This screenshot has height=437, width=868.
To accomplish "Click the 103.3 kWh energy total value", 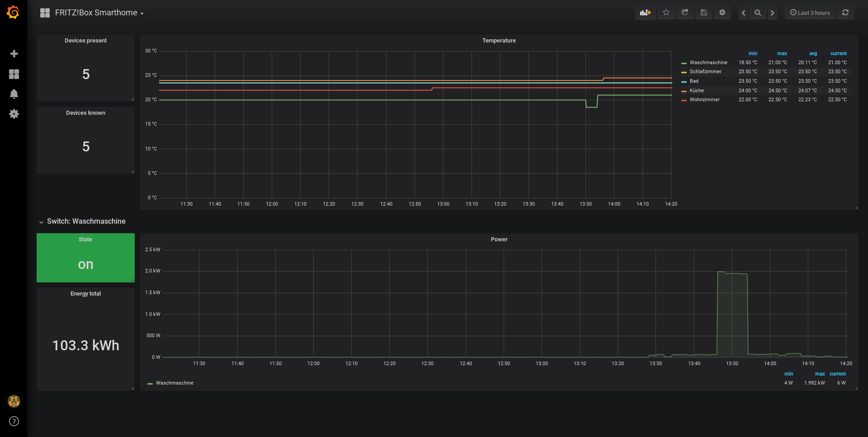I will click(x=86, y=345).
